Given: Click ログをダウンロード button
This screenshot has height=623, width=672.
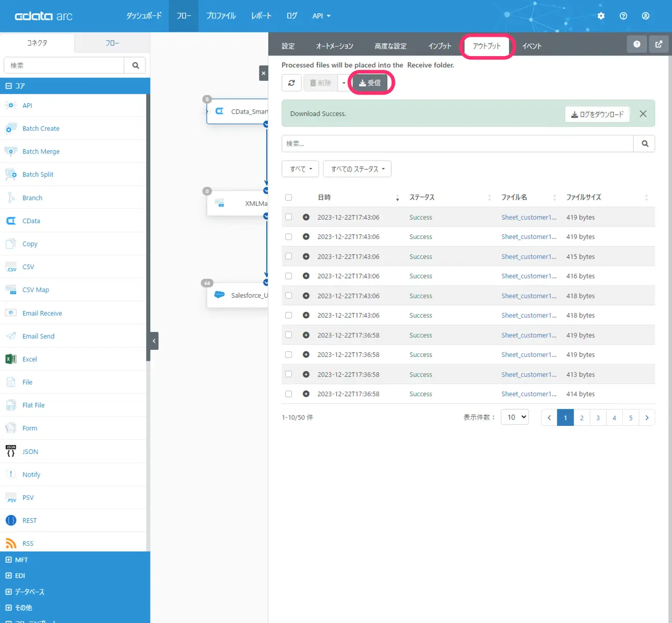Looking at the screenshot, I should tap(597, 114).
